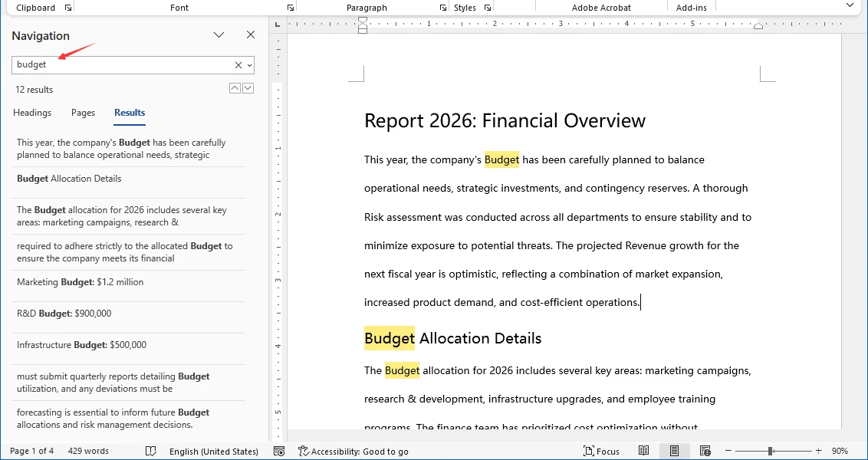Open language settings via English (United States)
The image size is (868, 460).
click(x=214, y=451)
